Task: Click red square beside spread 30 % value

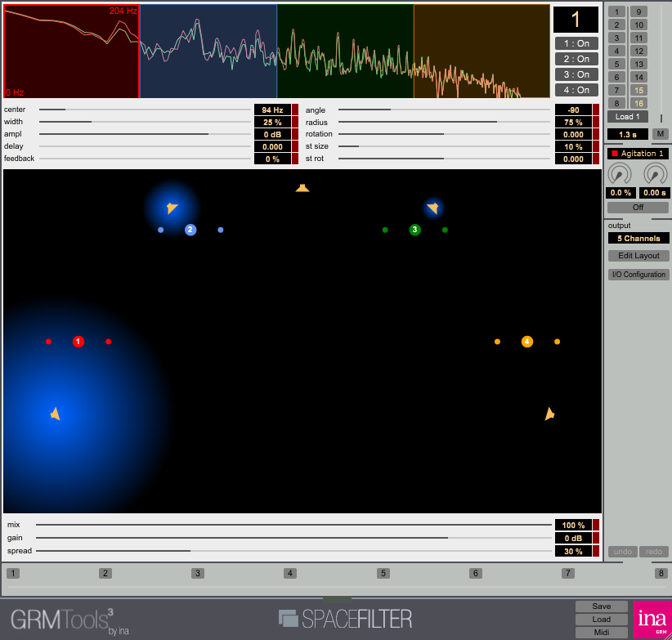Action: [596, 551]
